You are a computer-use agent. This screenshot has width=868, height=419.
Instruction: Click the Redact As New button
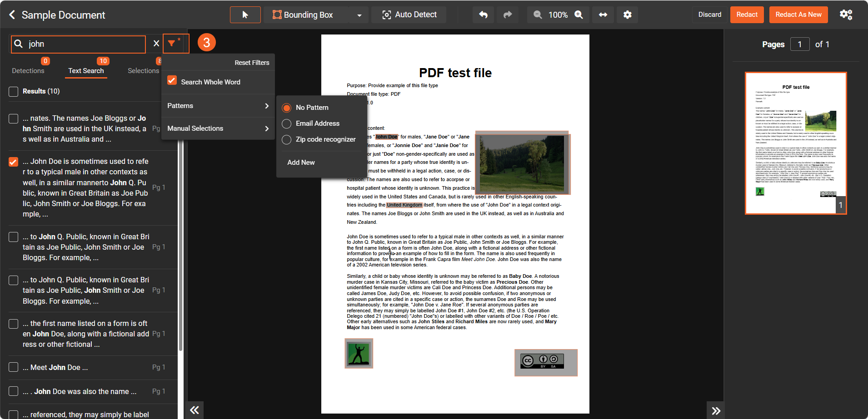click(x=798, y=15)
